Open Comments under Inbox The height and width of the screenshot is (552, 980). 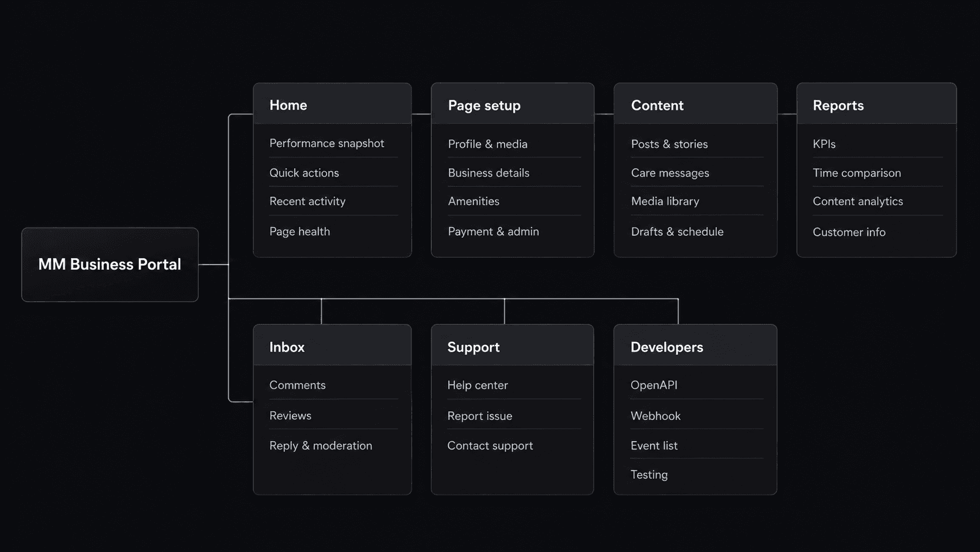pos(297,385)
